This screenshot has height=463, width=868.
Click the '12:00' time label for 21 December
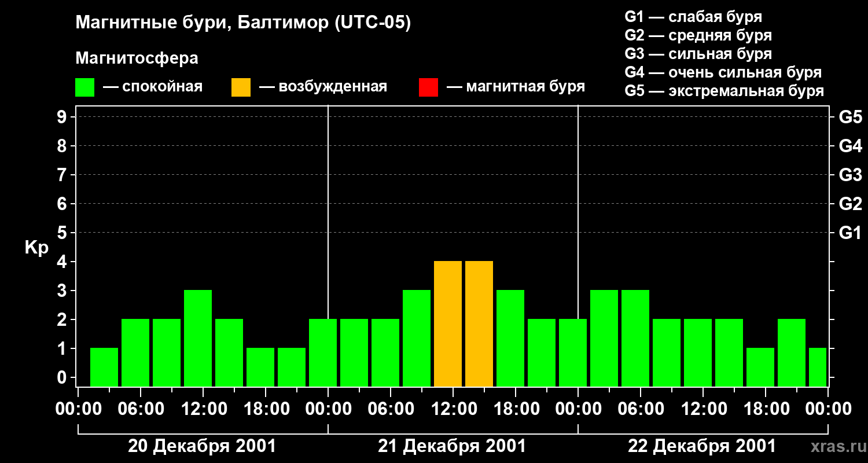tap(453, 409)
